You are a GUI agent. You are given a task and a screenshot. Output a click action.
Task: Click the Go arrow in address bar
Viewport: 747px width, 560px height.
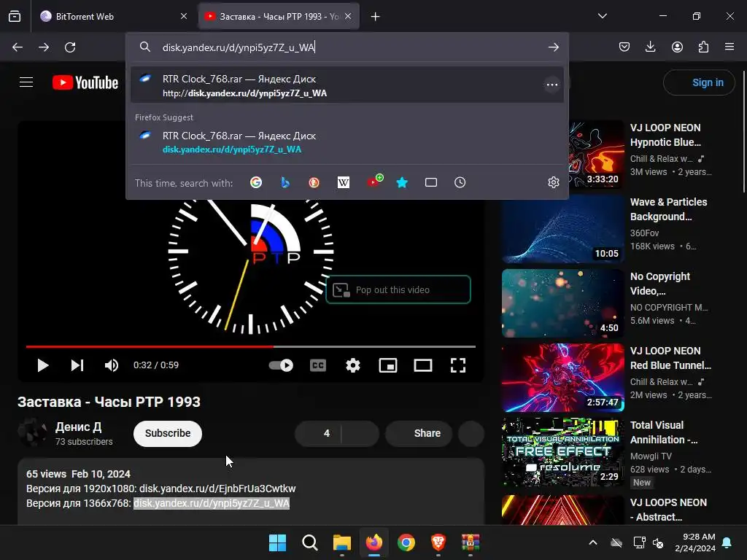click(553, 47)
